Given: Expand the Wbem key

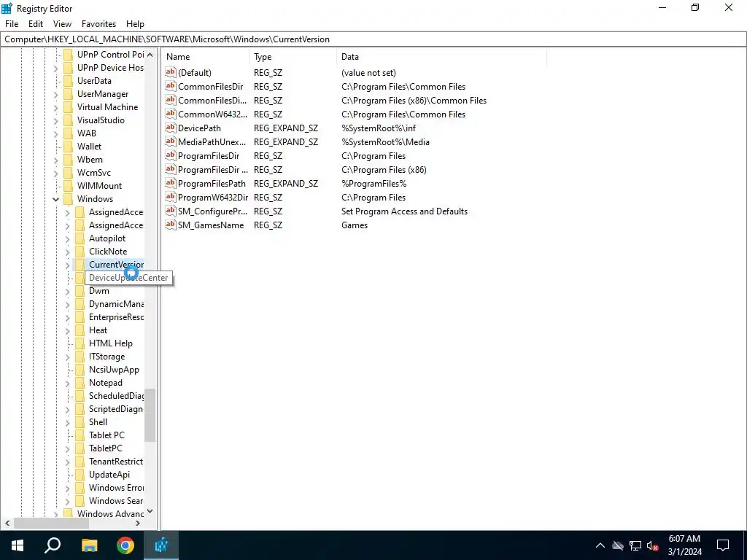Looking at the screenshot, I should (x=55, y=160).
